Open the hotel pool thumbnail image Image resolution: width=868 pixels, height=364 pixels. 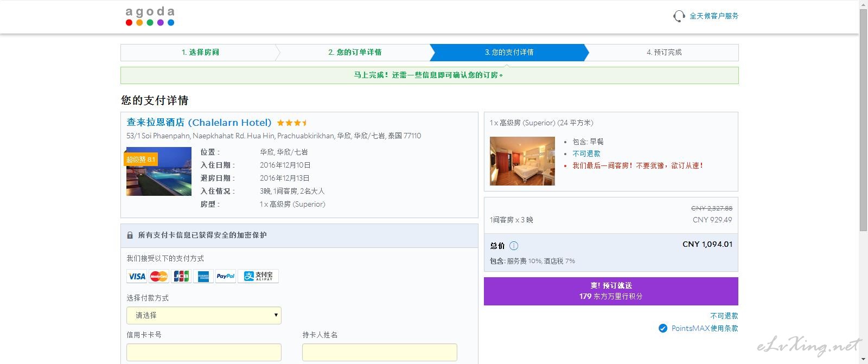[158, 171]
